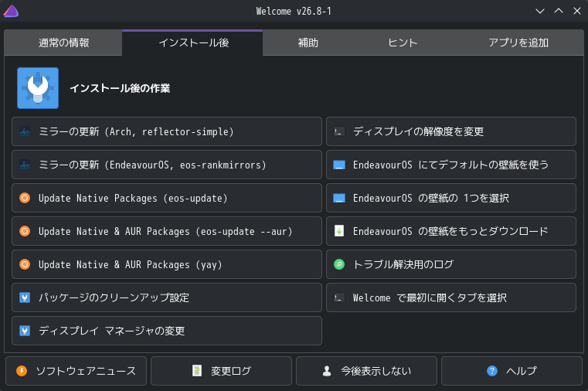Switch to the 通常の情報 tab

(63, 42)
